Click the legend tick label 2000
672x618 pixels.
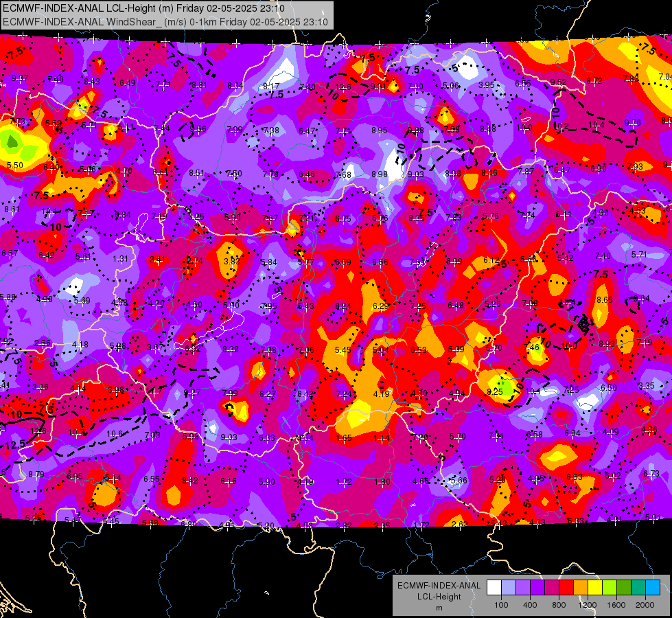[645, 605]
